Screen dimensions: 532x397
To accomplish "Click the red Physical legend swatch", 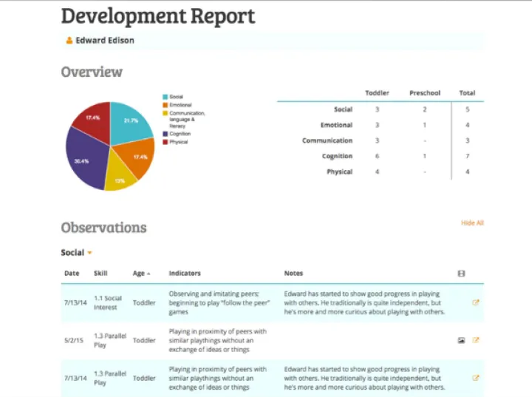I will 165,142.
